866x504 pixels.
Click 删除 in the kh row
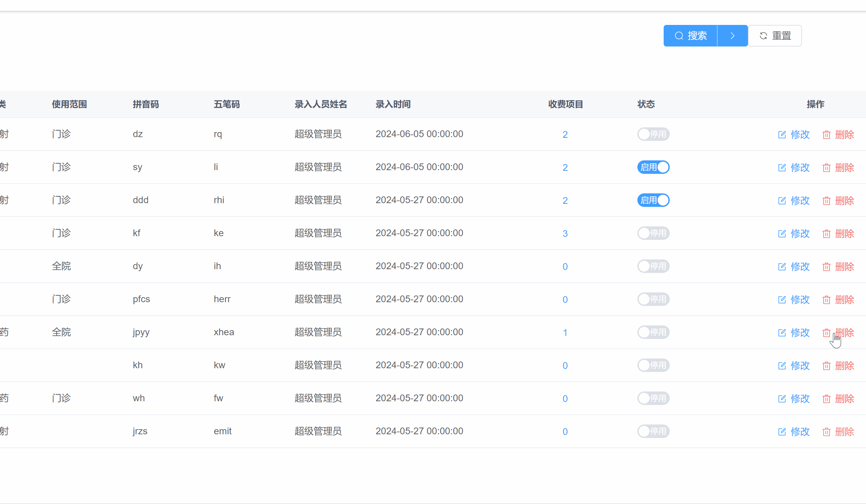[x=844, y=366]
